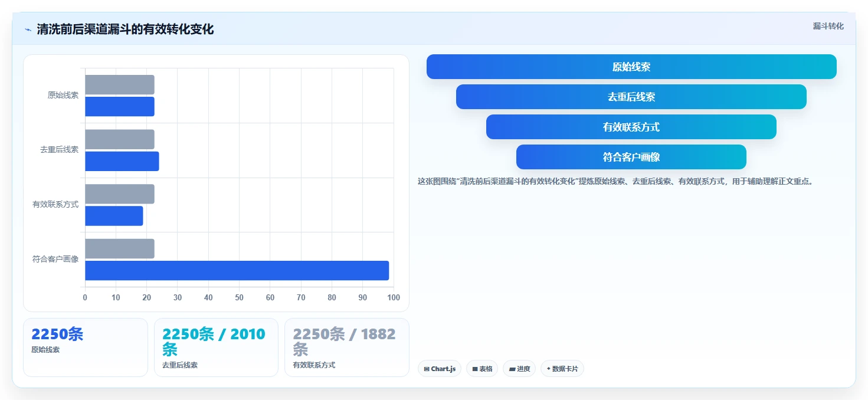Image resolution: width=868 pixels, height=400 pixels.
Task: Click the 10 tick on x-axis
Action: (x=116, y=297)
